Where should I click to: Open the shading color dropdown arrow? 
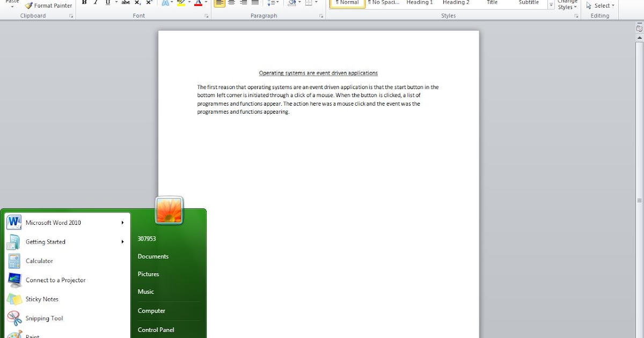click(299, 3)
